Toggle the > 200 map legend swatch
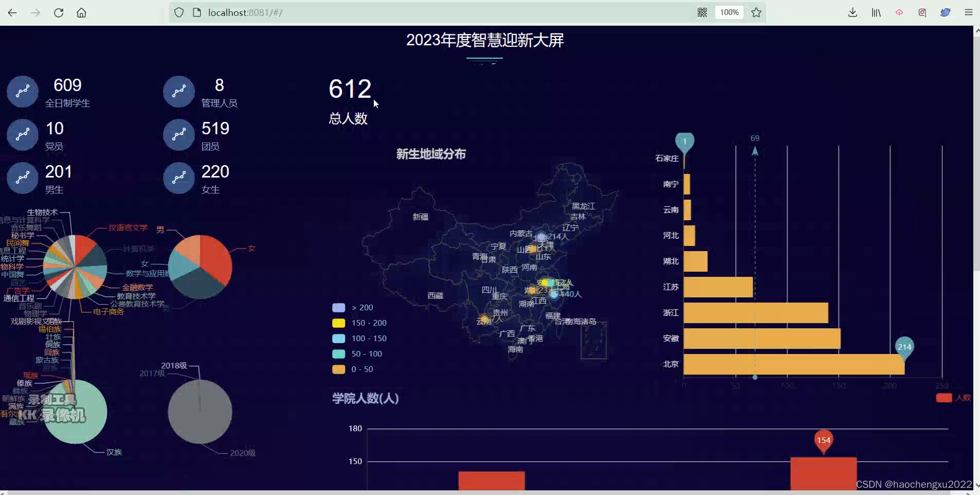This screenshot has height=495, width=980. [x=339, y=308]
